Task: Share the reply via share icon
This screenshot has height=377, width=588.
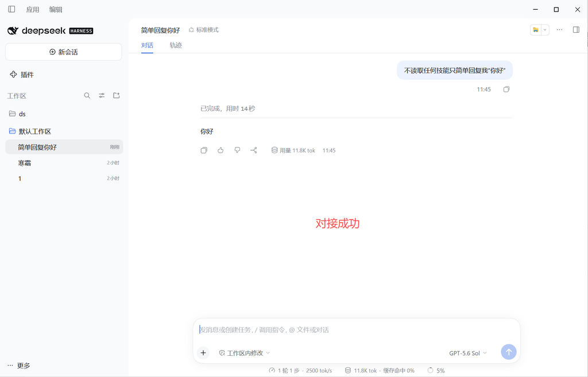Action: [x=253, y=150]
